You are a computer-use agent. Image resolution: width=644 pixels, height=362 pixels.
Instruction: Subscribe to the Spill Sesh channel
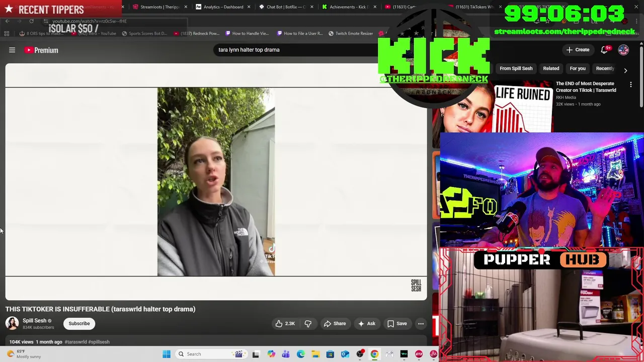tap(79, 324)
